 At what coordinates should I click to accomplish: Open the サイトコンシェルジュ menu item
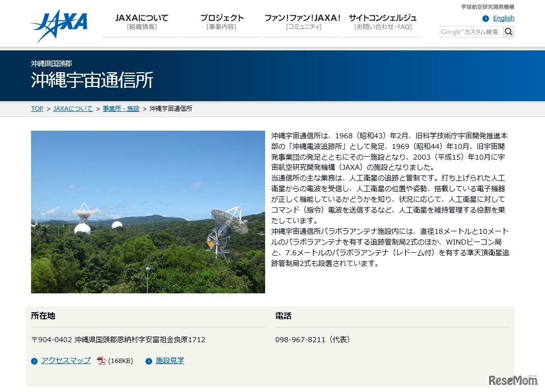point(383,19)
